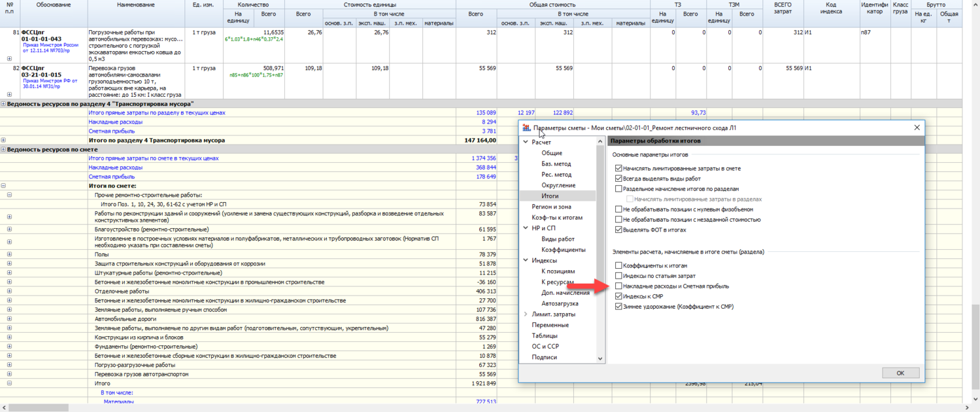Collapse the НР и СП tree node

coord(526,228)
